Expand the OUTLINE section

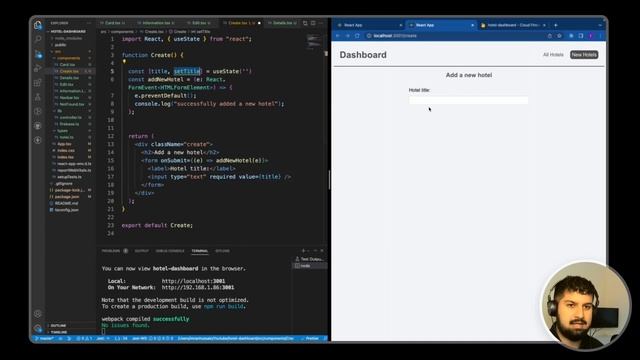[x=58, y=326]
